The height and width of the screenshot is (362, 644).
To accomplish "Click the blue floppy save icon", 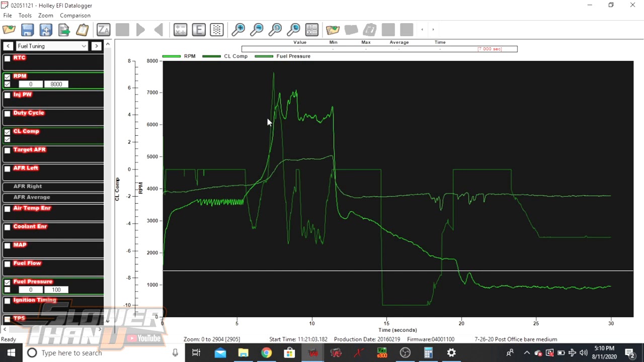I will point(27,30).
